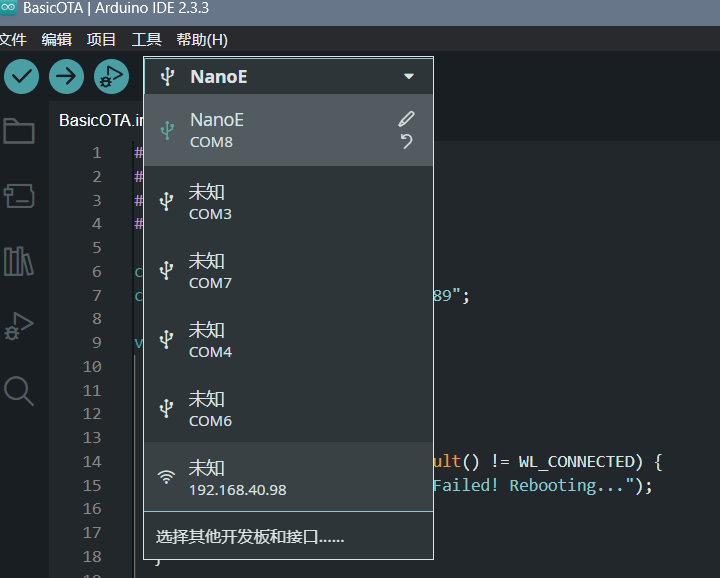Open the 文件 menu

pyautogui.click(x=13, y=39)
